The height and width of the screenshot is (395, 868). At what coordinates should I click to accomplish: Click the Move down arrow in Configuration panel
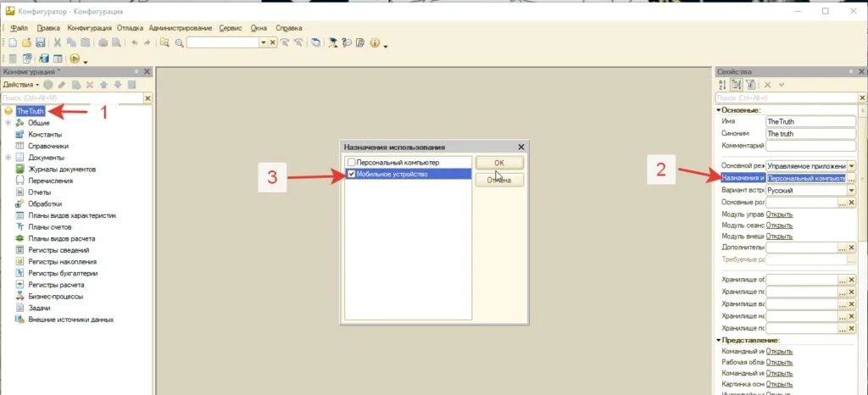click(x=117, y=85)
